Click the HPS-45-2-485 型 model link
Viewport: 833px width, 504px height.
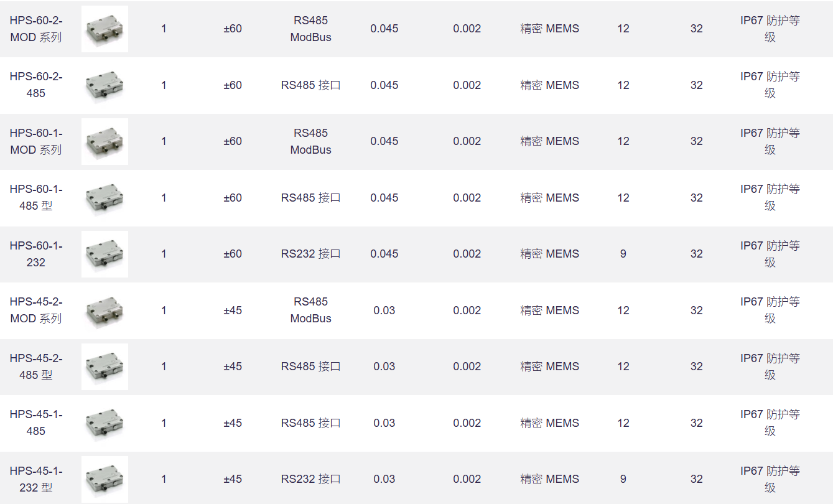[x=36, y=366]
